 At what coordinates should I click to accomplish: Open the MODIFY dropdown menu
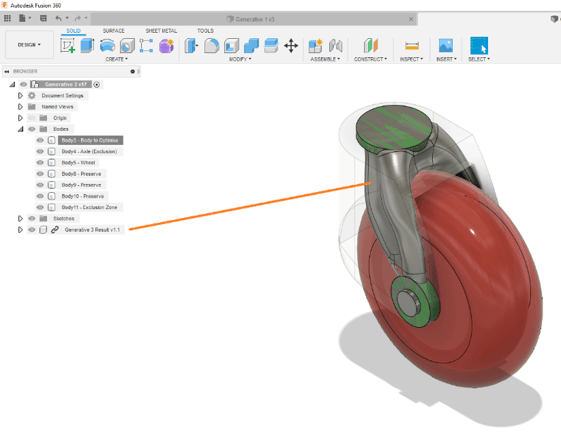tap(240, 59)
